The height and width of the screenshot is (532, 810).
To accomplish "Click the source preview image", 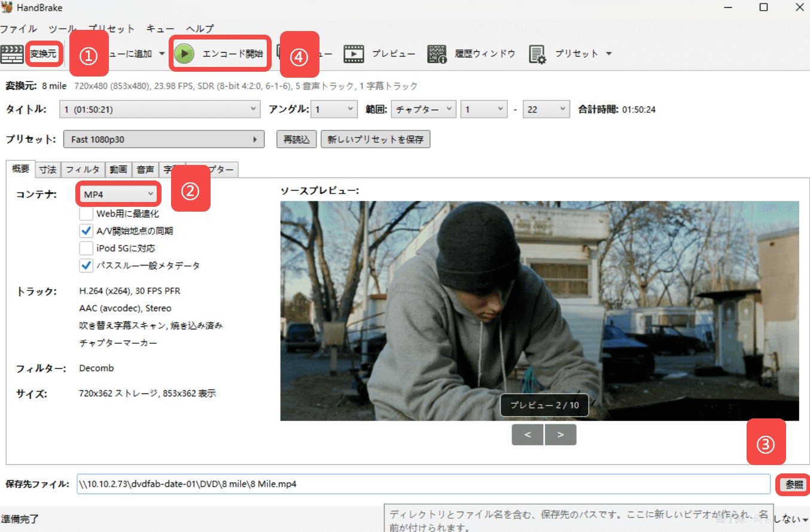I will coord(540,311).
